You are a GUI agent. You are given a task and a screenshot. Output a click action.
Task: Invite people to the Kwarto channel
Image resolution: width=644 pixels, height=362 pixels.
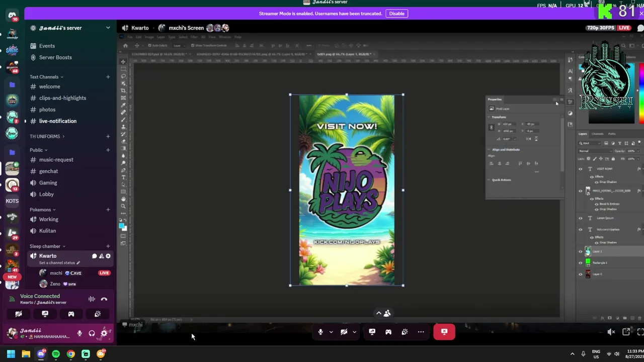click(x=101, y=256)
